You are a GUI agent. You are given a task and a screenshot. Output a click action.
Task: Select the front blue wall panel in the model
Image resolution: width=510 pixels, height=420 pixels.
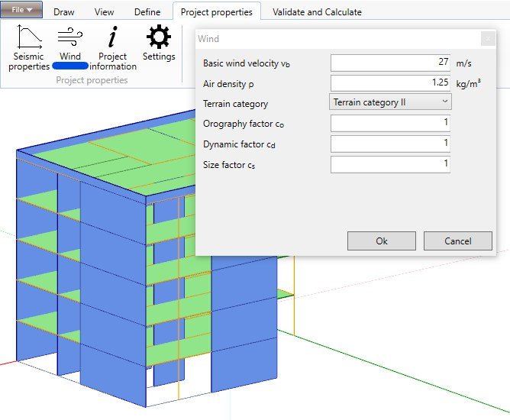(112, 292)
